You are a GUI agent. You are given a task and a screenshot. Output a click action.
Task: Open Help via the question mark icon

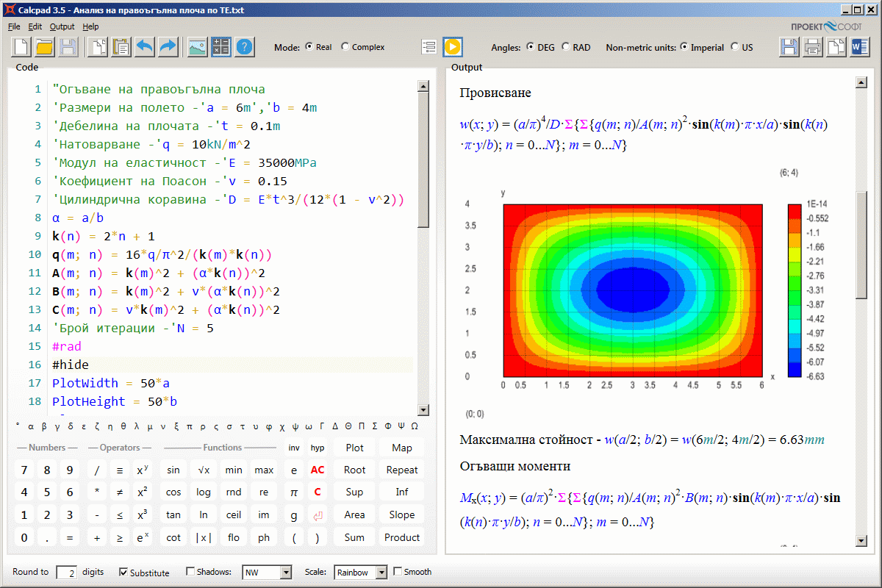click(x=245, y=46)
